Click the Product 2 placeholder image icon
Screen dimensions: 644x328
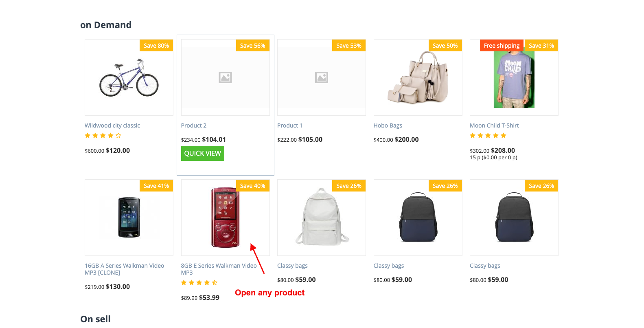(225, 77)
